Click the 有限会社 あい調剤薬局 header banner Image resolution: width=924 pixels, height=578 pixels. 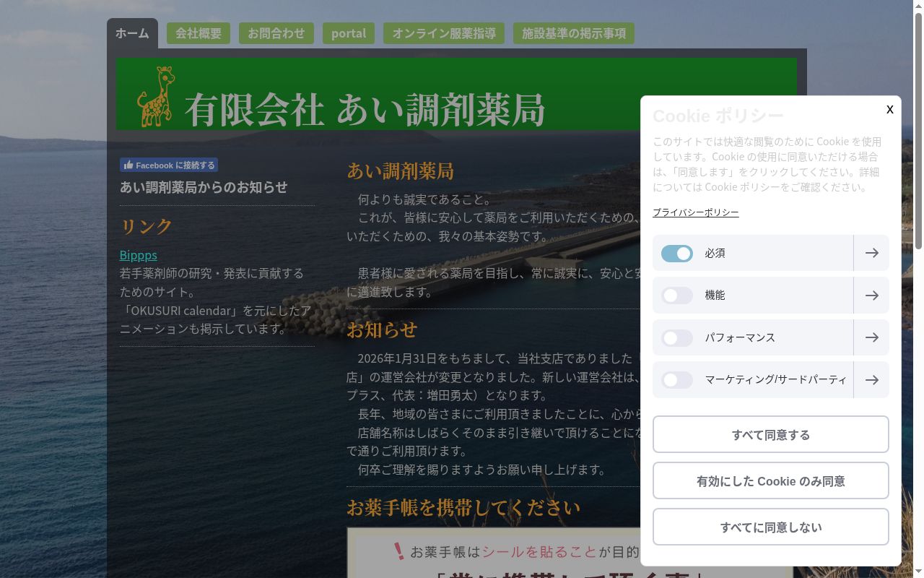(456, 94)
